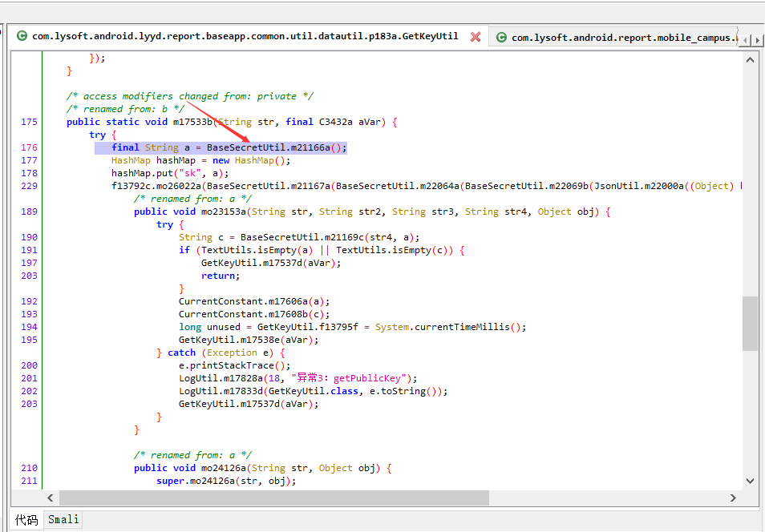Click line number 175 in the gutter
Screen dimensions: 765x532
click(29, 122)
